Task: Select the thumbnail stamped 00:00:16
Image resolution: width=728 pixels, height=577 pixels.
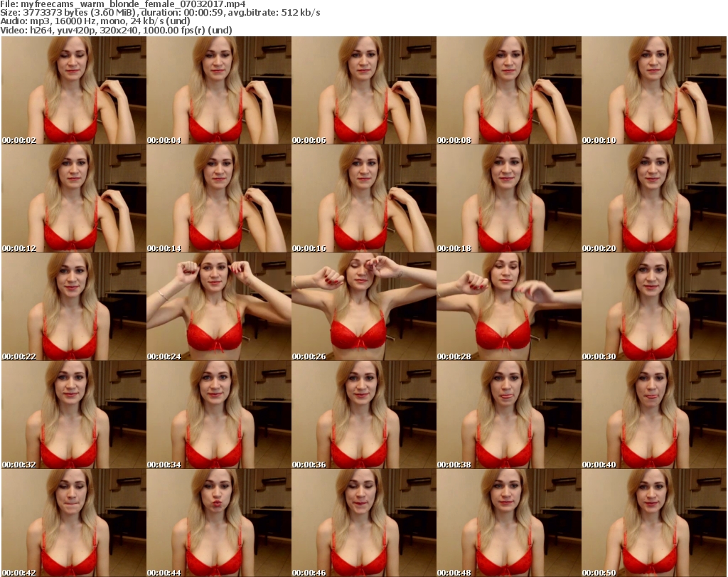Action: coord(363,198)
